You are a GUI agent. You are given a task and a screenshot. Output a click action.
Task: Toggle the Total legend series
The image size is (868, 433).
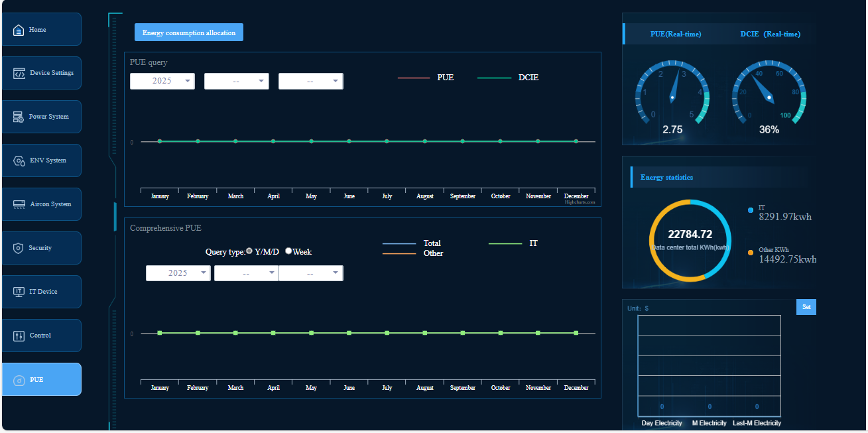[412, 243]
